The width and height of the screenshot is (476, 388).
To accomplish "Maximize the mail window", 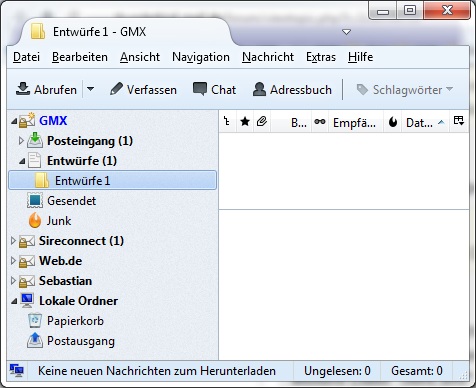I will pos(410,11).
